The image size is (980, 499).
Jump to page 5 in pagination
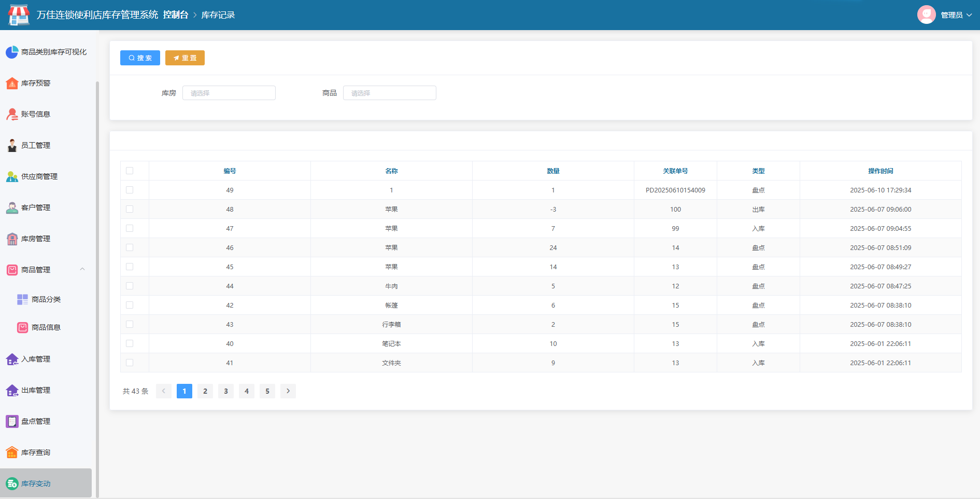(x=267, y=391)
